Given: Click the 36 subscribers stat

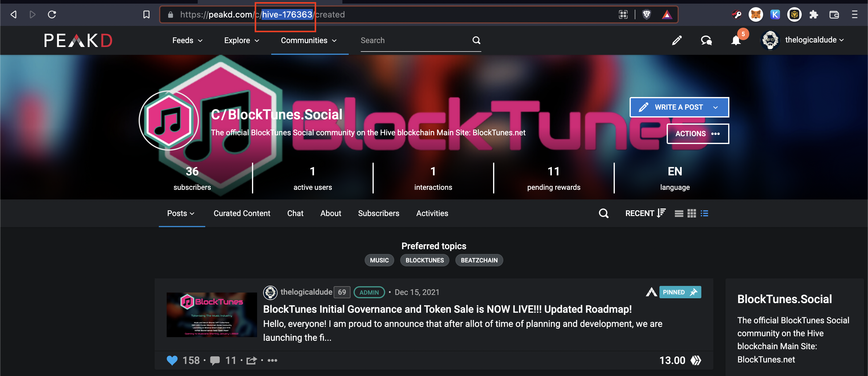Looking at the screenshot, I should point(192,178).
